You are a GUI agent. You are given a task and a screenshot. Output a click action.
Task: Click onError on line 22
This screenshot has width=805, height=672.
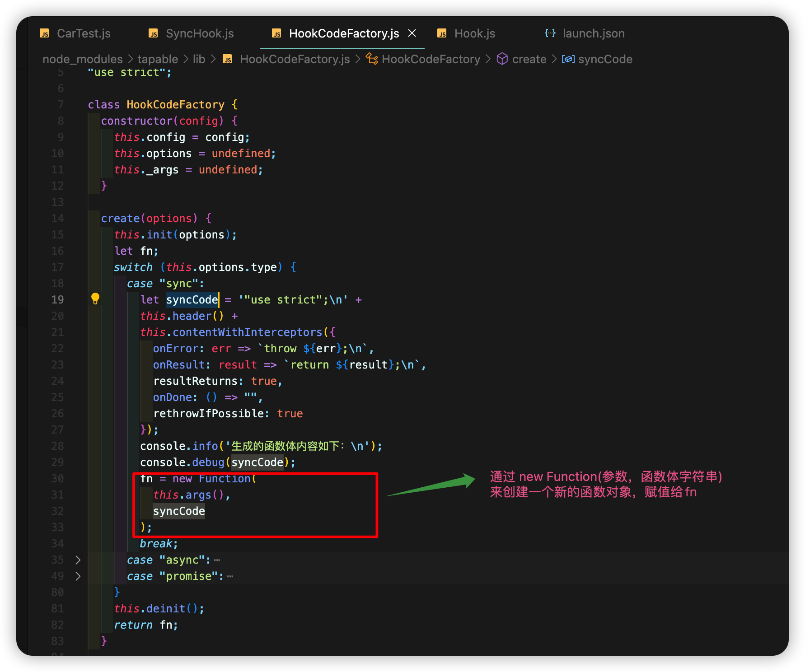pyautogui.click(x=176, y=349)
